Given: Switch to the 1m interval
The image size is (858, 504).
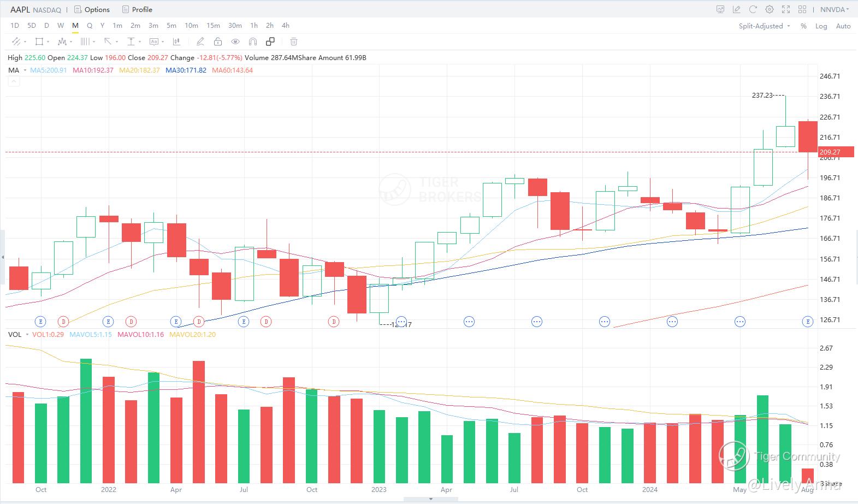Looking at the screenshot, I should point(117,25).
